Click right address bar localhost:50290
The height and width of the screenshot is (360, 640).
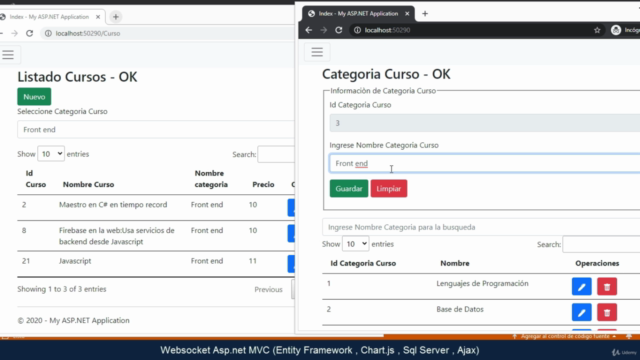tap(387, 30)
